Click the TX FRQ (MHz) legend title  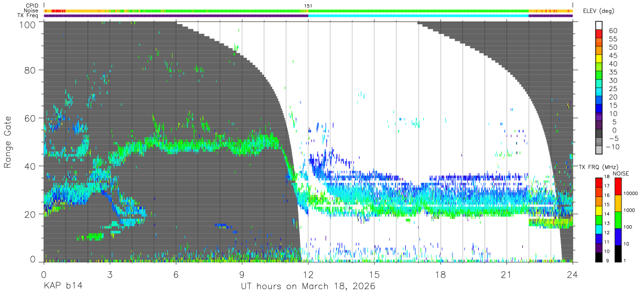tap(599, 167)
